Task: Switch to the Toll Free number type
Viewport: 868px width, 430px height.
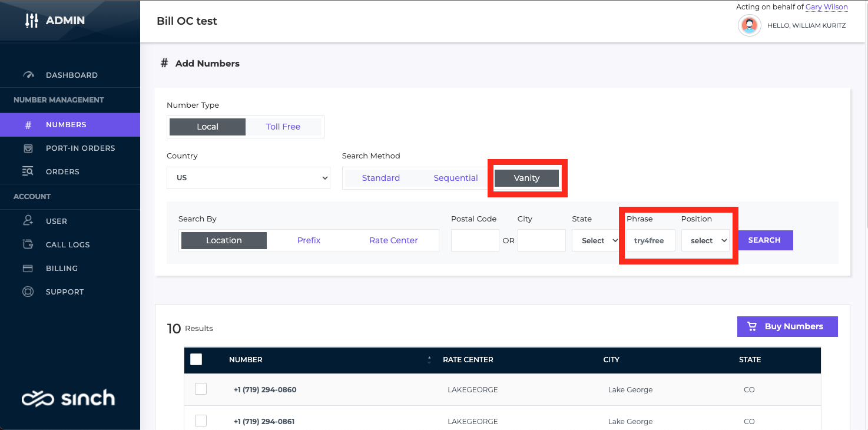Action: 283,127
